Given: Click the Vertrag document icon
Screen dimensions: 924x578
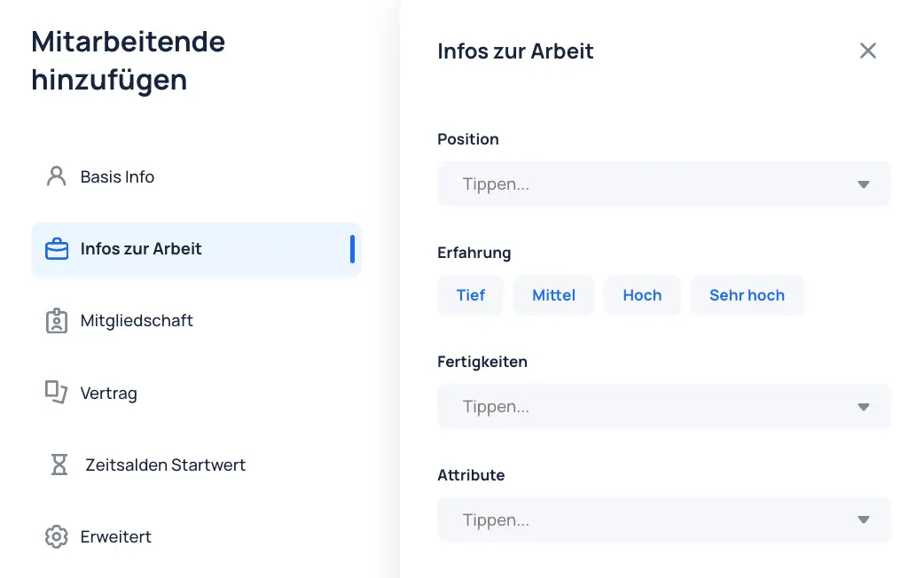Looking at the screenshot, I should point(57,393).
